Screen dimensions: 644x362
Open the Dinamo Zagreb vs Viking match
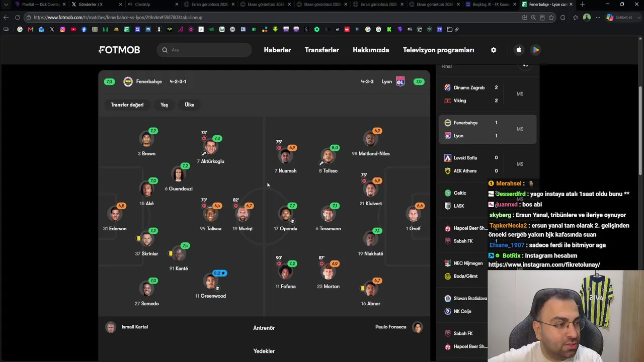coord(488,94)
